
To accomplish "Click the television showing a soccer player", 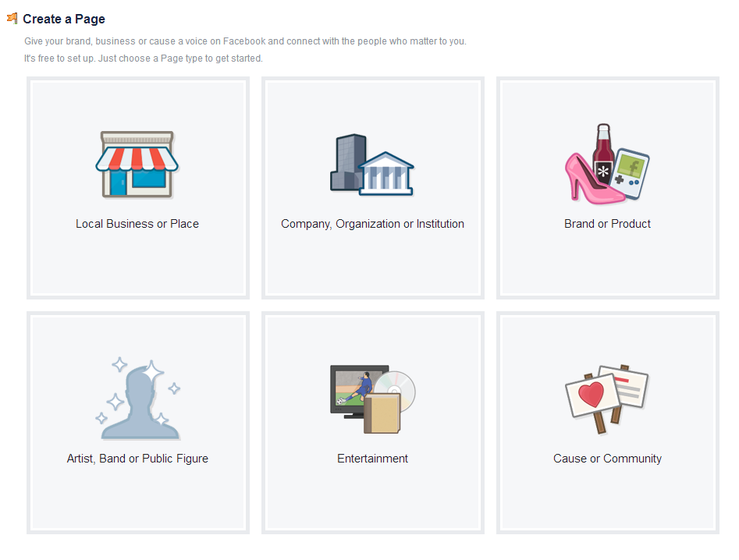I will point(355,388).
